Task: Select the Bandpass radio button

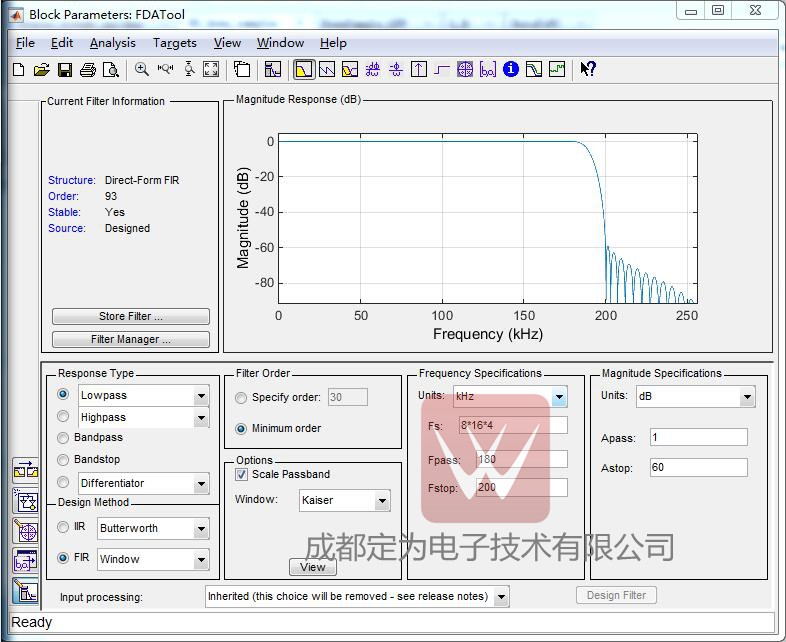Action: pyautogui.click(x=63, y=438)
